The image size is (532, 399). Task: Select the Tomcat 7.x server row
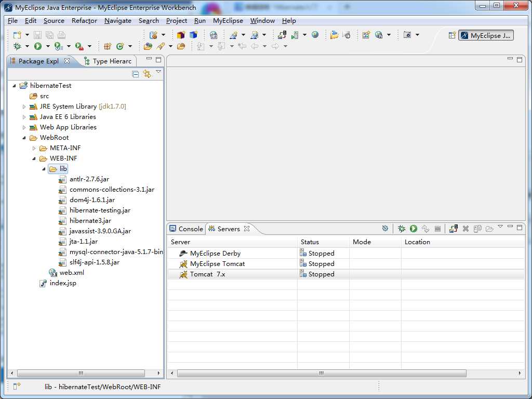click(345, 274)
